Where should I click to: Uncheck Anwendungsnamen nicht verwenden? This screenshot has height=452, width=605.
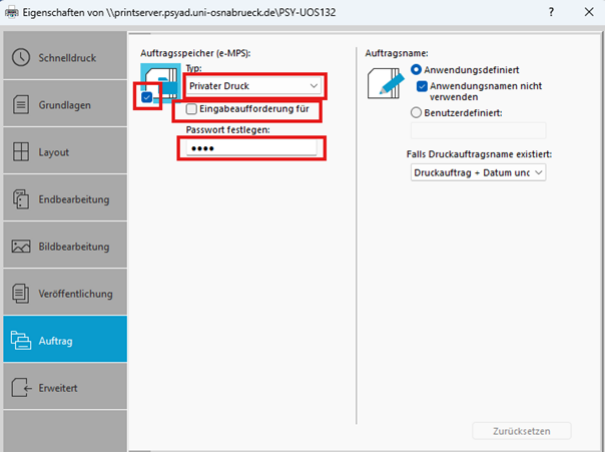(422, 88)
